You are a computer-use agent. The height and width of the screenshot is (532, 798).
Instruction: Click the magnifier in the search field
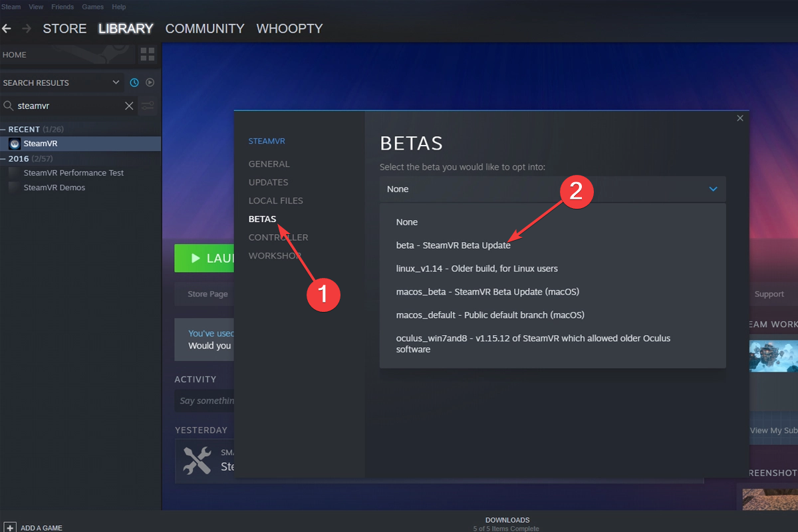pyautogui.click(x=8, y=105)
